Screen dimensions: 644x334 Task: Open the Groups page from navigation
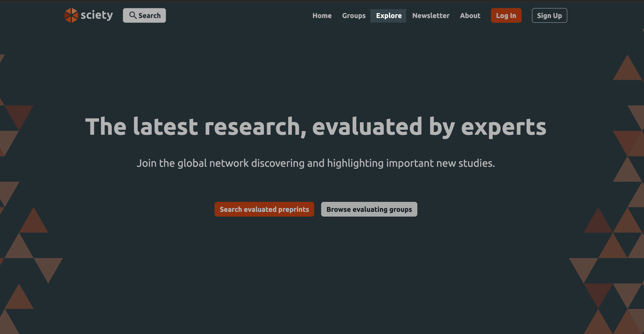(x=354, y=15)
